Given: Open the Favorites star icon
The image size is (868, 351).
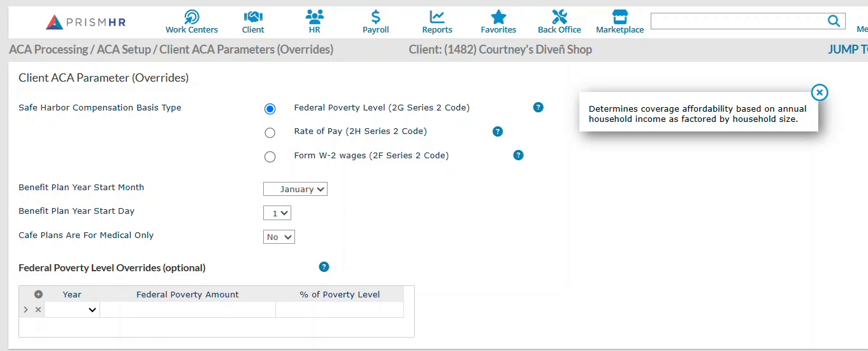Looking at the screenshot, I should [498, 17].
